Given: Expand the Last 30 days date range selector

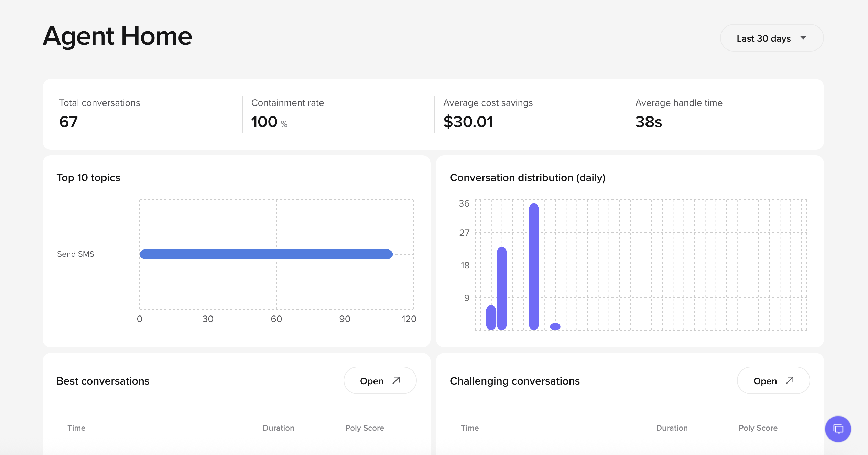Looking at the screenshot, I should [763, 38].
